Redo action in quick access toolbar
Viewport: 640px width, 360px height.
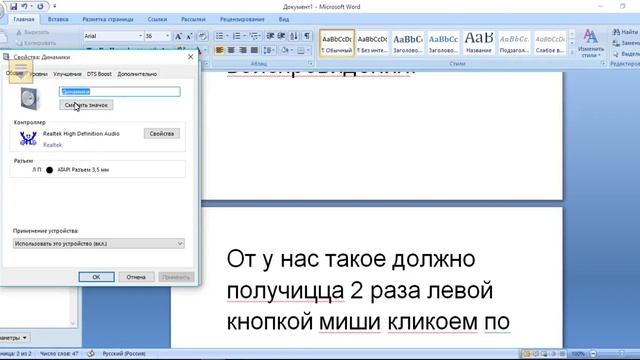point(40,6)
